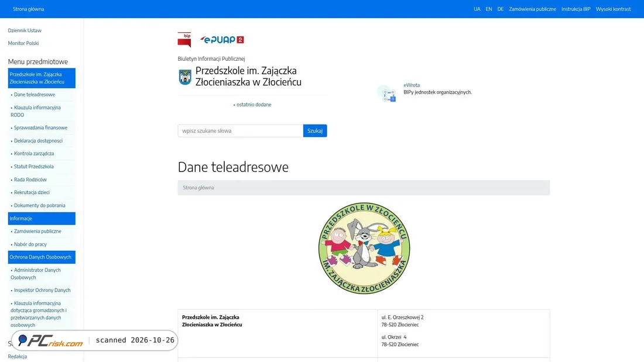Switch language to UA
644x362 pixels.
tap(477, 9)
